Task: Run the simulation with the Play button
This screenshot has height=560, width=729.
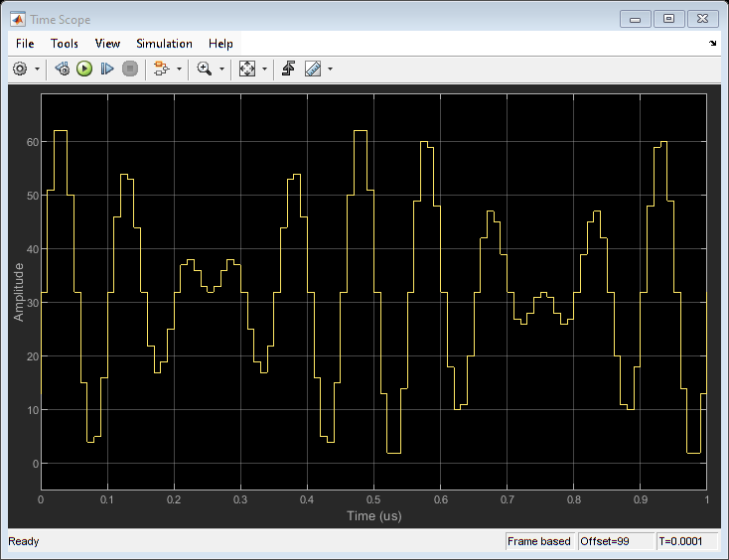Action: (84, 69)
